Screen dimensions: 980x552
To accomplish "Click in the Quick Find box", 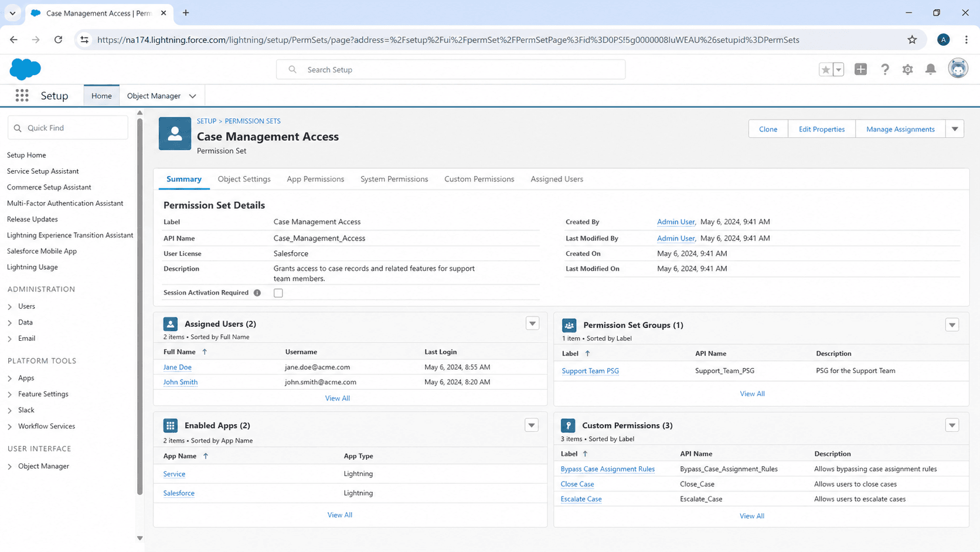I will (x=68, y=128).
